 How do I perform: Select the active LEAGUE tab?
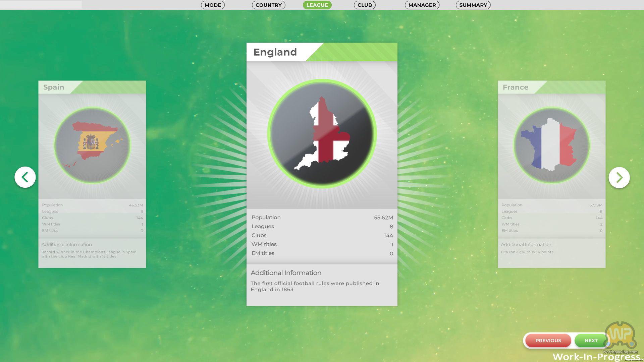[317, 5]
